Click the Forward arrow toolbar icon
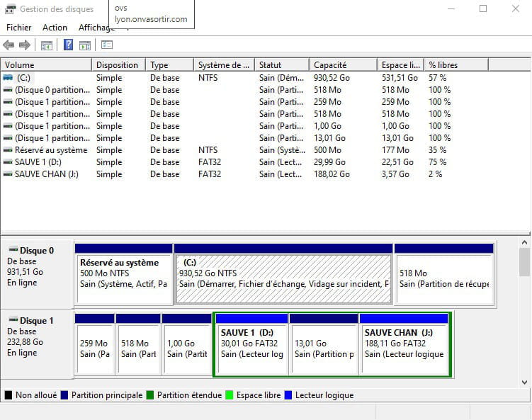The height and width of the screenshot is (420, 532). 25,45
